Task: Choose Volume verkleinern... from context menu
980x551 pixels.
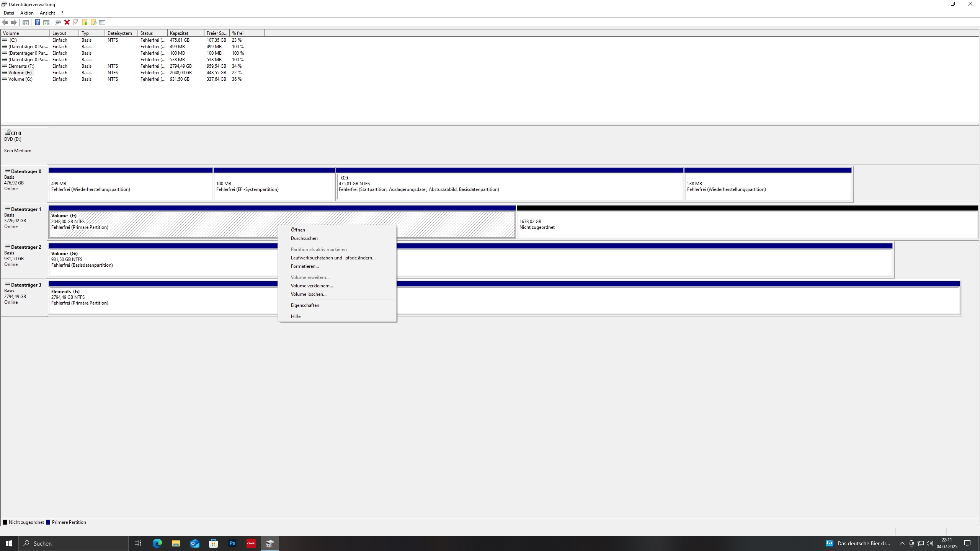Action: click(312, 286)
